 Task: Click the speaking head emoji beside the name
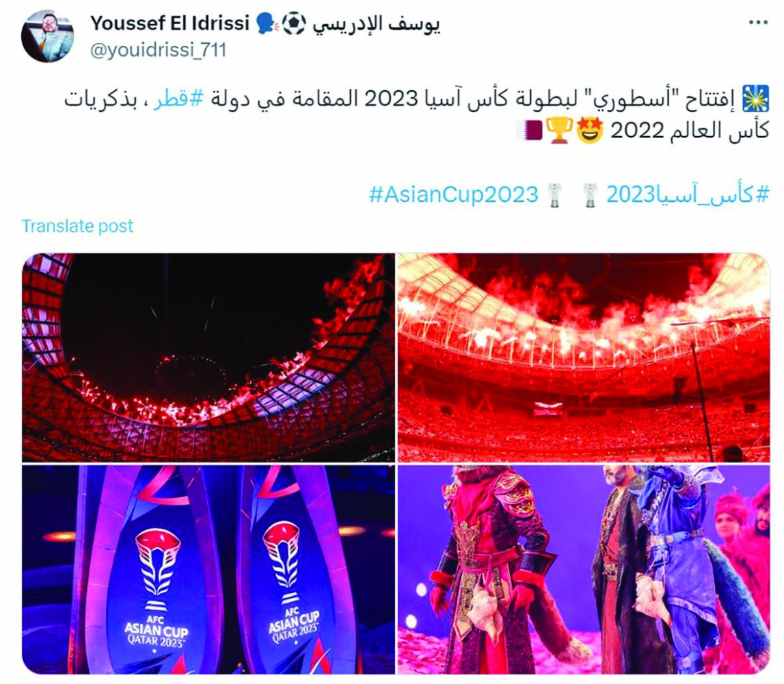click(267, 23)
